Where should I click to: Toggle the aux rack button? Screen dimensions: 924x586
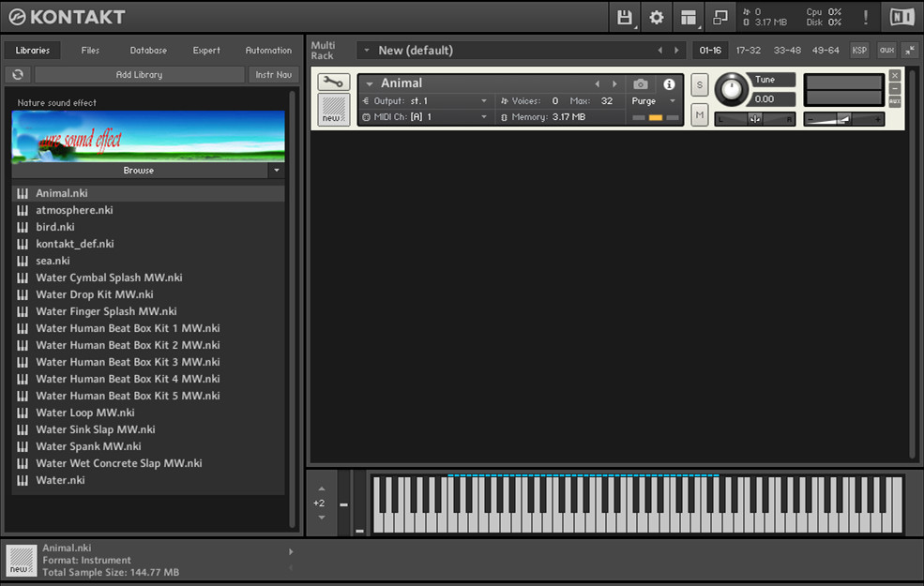coord(886,50)
